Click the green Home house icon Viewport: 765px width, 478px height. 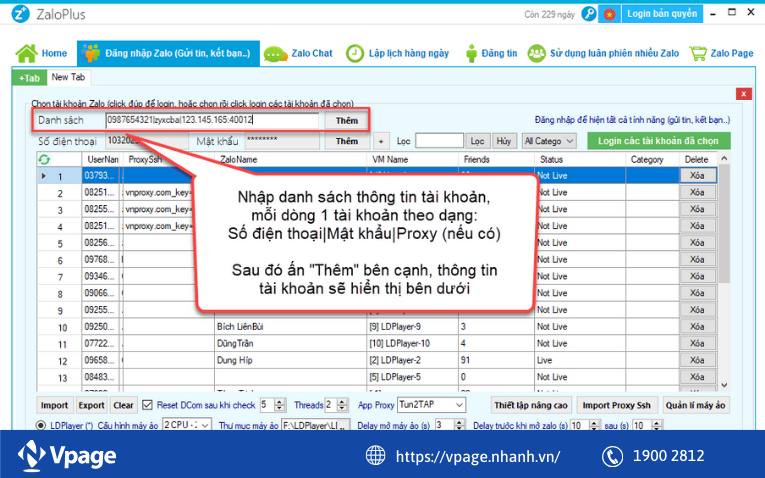coord(26,53)
